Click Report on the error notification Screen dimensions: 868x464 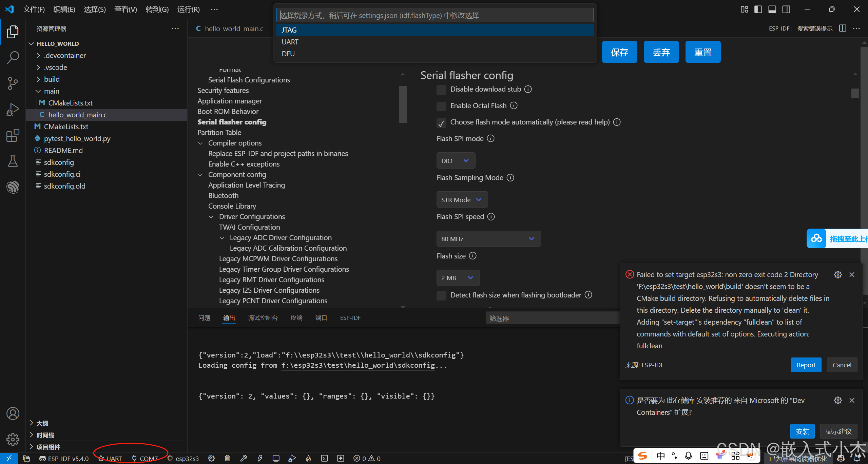pos(806,365)
